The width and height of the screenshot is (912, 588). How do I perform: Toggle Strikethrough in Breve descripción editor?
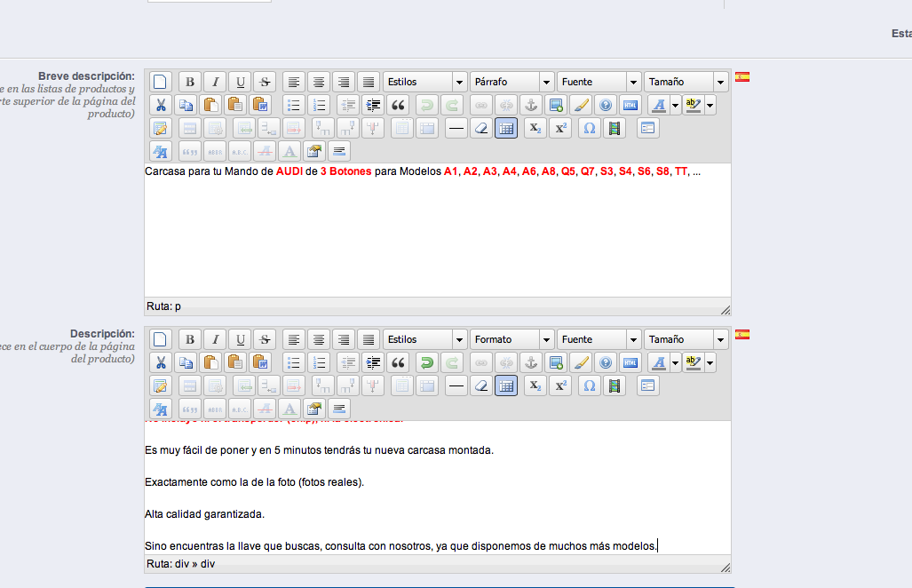click(265, 82)
